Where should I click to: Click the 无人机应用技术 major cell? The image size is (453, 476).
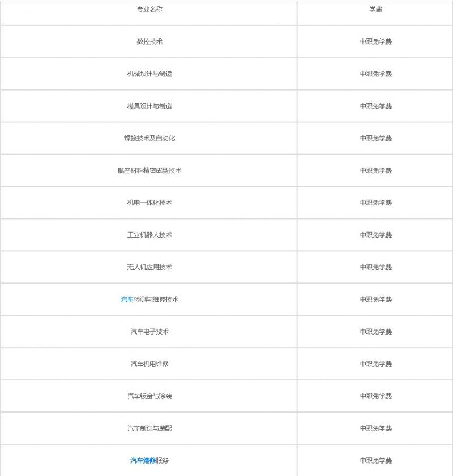[x=149, y=267]
